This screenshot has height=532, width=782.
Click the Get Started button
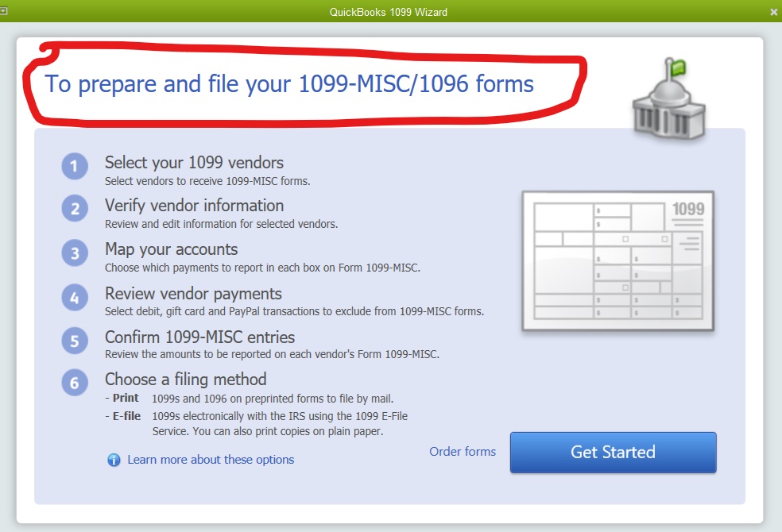613,453
